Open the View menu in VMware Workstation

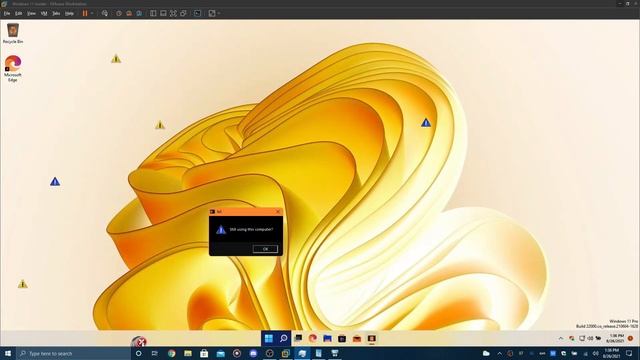pyautogui.click(x=31, y=13)
